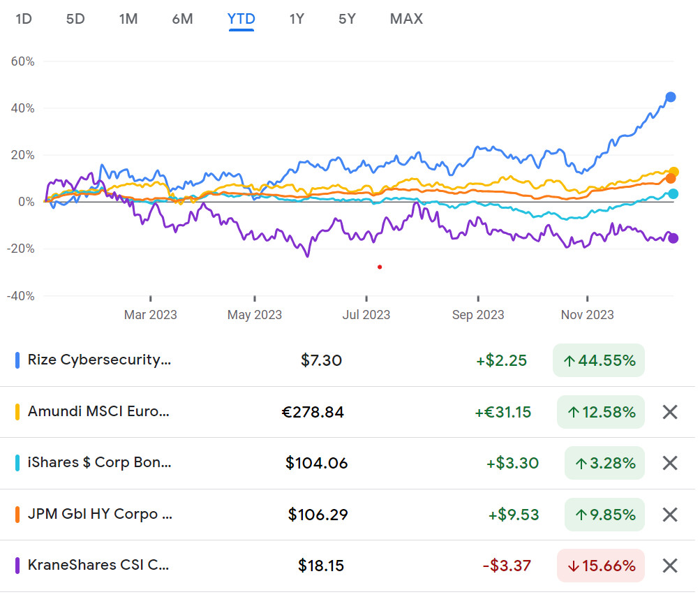The height and width of the screenshot is (597, 700).
Task: Switch to the 1Y range
Action: 297,19
